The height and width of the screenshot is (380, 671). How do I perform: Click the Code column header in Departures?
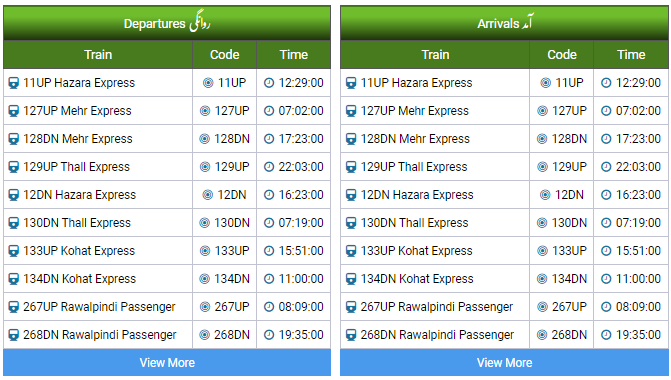pos(225,55)
